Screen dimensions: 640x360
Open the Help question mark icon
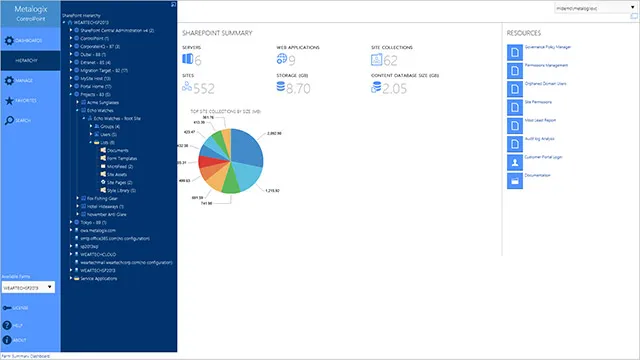[7, 325]
